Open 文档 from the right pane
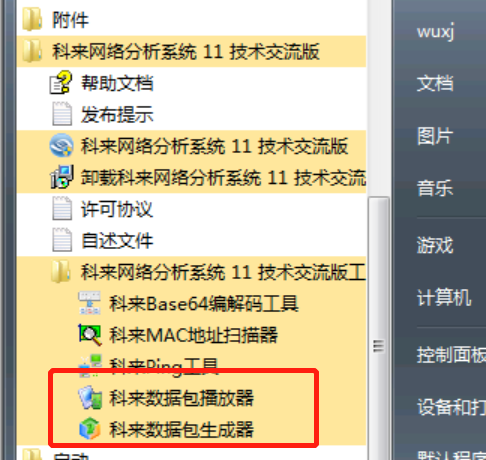The width and height of the screenshot is (486, 460). coord(435,83)
